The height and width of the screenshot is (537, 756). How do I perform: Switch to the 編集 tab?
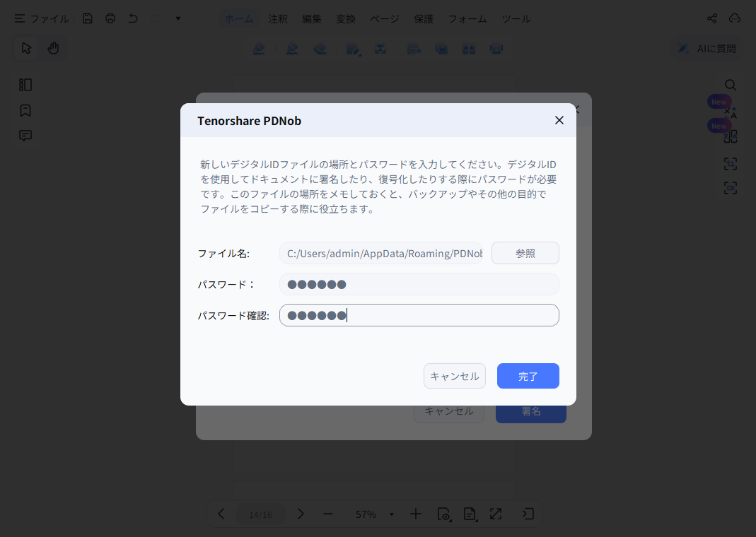coord(311,19)
